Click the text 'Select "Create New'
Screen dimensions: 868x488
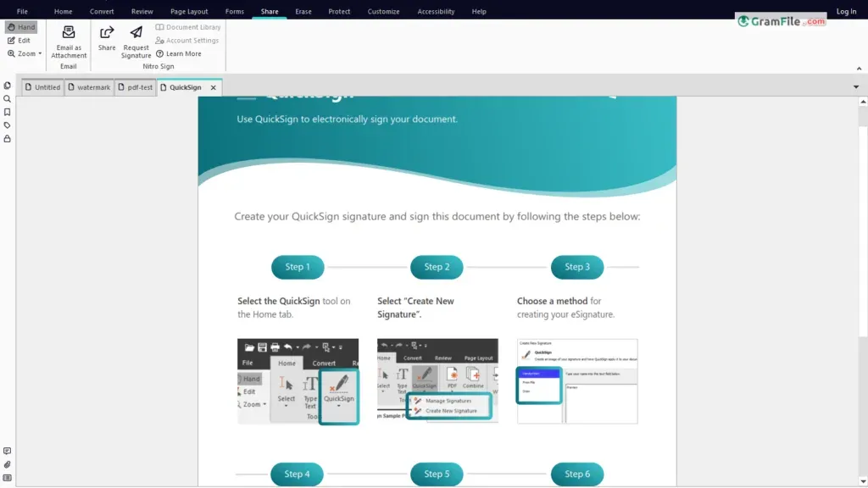(x=415, y=301)
